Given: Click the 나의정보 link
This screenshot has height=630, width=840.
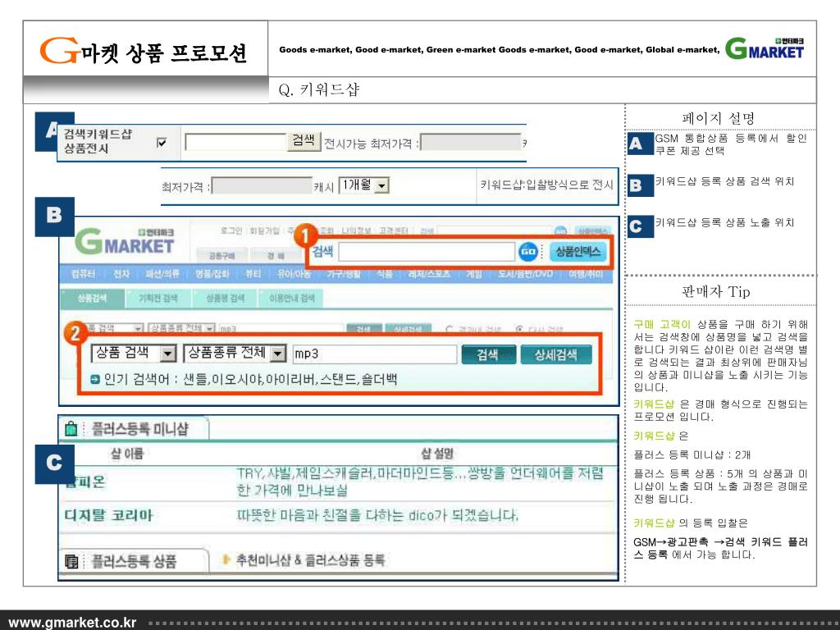Looking at the screenshot, I should coord(356,231).
